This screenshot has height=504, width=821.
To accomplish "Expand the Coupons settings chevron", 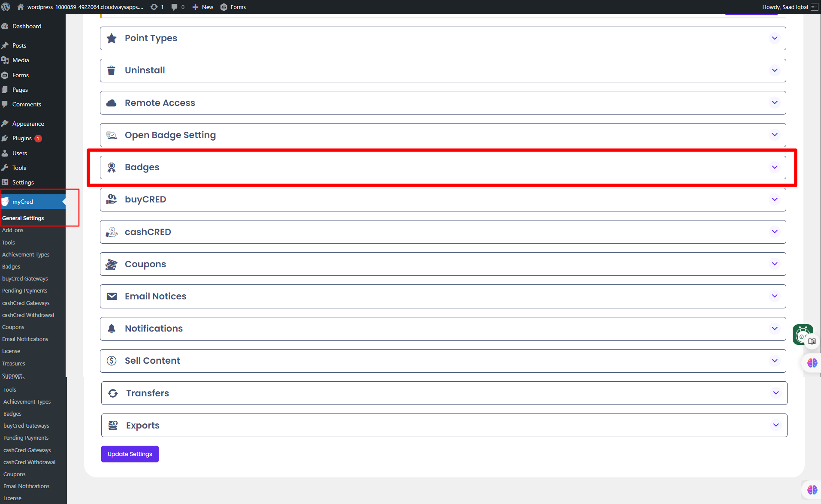I will 775,264.
